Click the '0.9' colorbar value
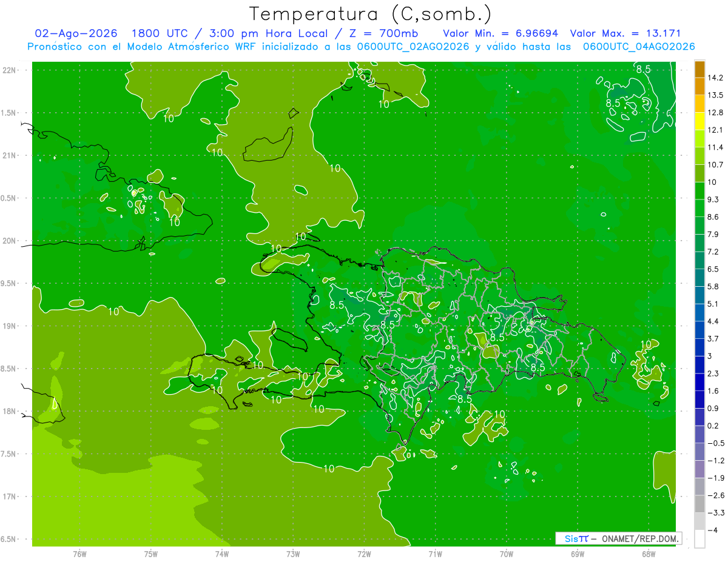 (713, 408)
